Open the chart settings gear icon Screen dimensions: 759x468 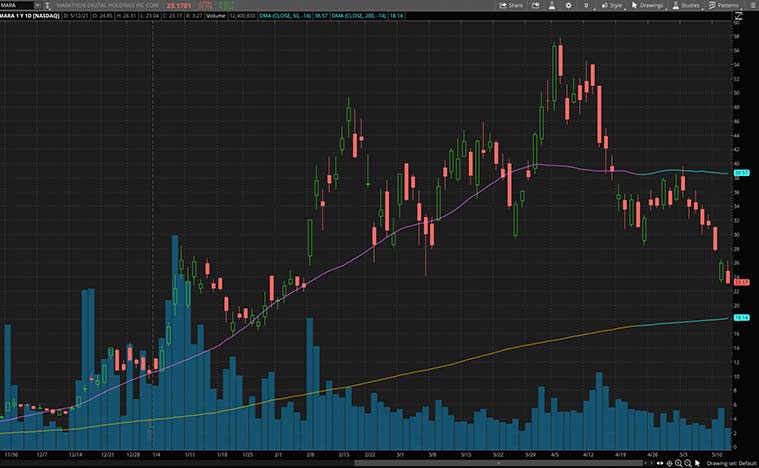pyautogui.click(x=569, y=5)
